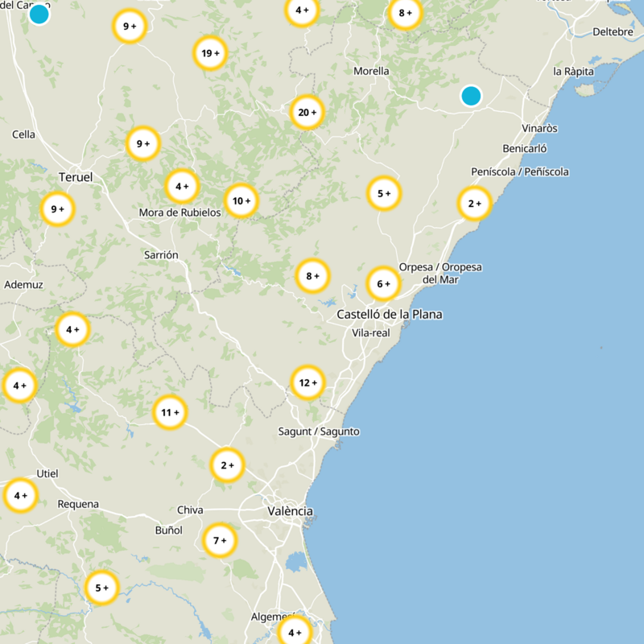Click the 4+ cluster northwest of Utiel
The height and width of the screenshot is (644, 644).
(19, 386)
